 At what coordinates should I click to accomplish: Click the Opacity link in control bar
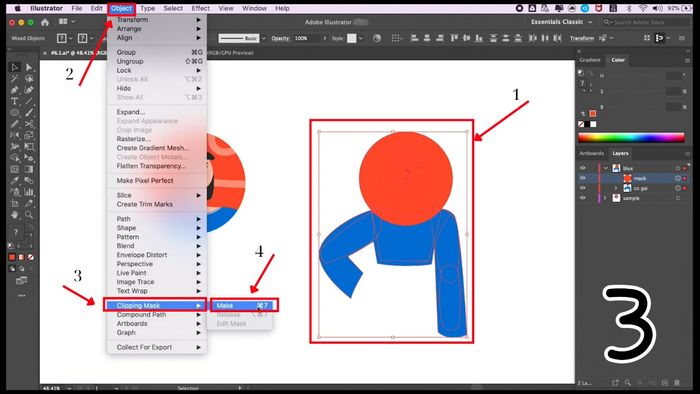point(280,38)
